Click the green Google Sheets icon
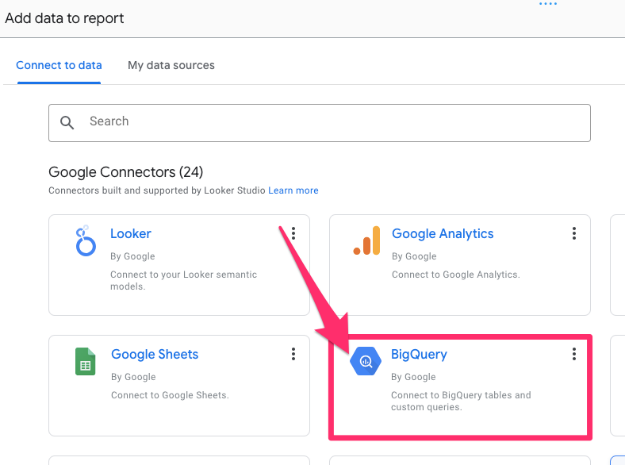 pyautogui.click(x=85, y=361)
